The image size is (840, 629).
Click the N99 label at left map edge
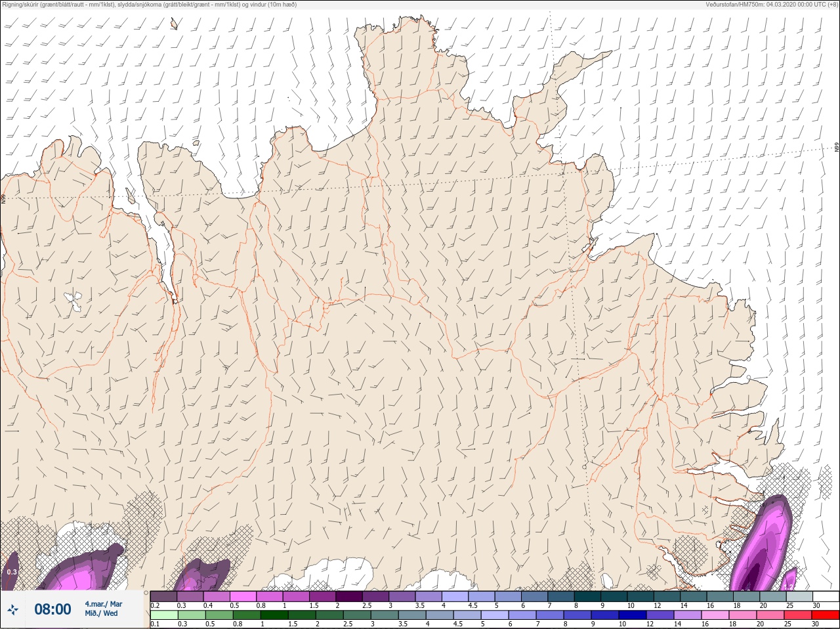tap(3, 198)
